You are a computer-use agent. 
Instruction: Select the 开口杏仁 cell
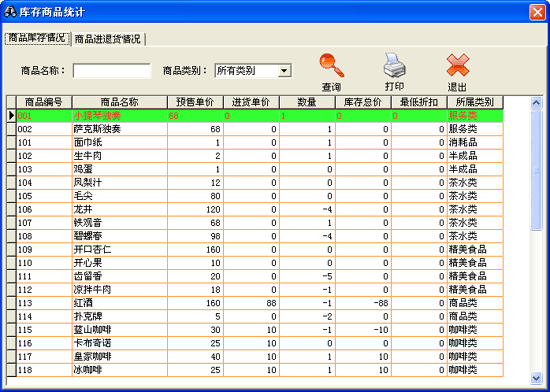(x=120, y=250)
